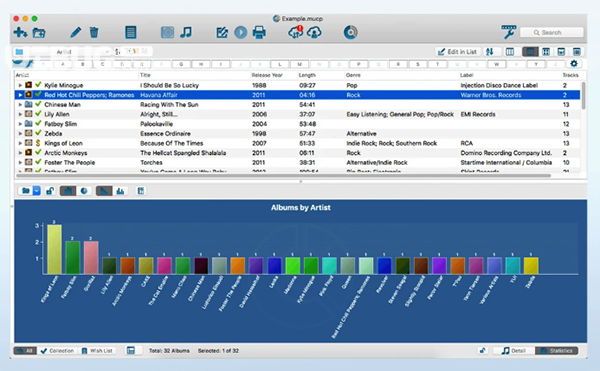Click the pencil edit icon in toolbar
Screen dimensions: 600x371
click(x=75, y=33)
